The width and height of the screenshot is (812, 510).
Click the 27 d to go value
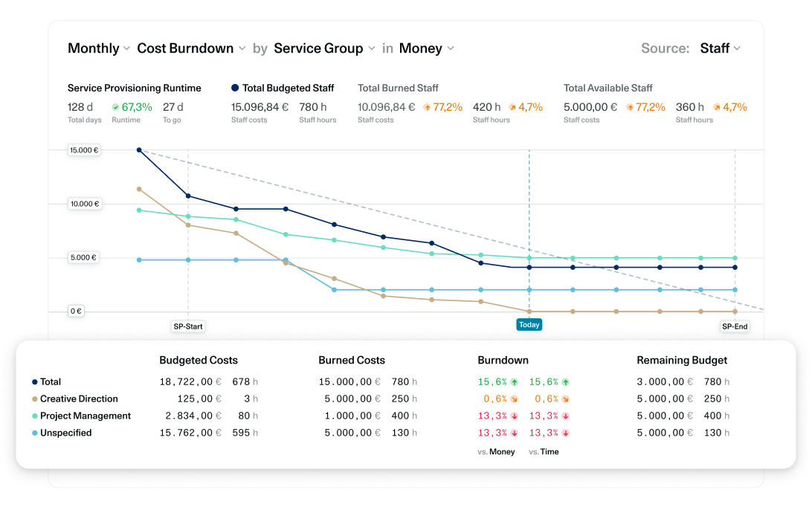[x=173, y=107]
